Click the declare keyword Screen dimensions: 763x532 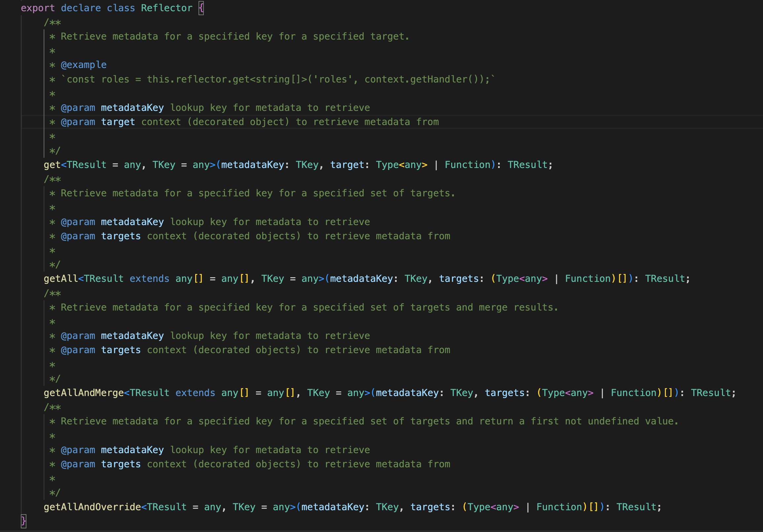(x=81, y=8)
